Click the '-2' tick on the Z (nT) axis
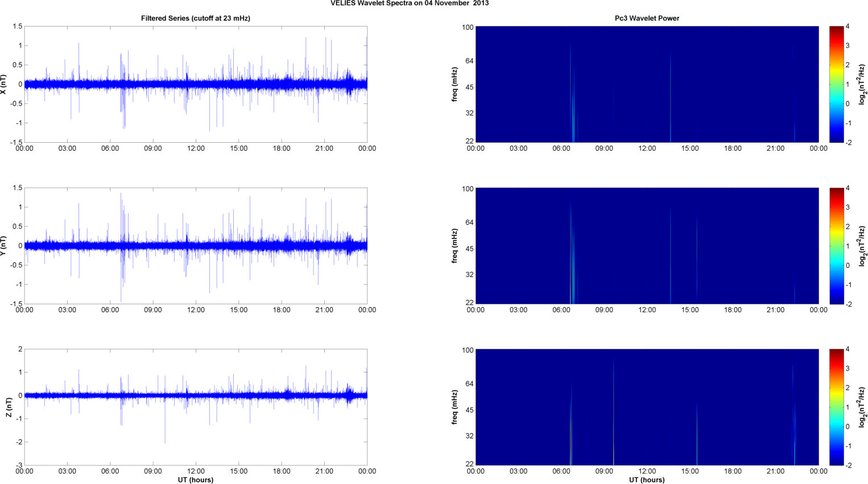This screenshot has height=484, width=868. tap(18, 442)
